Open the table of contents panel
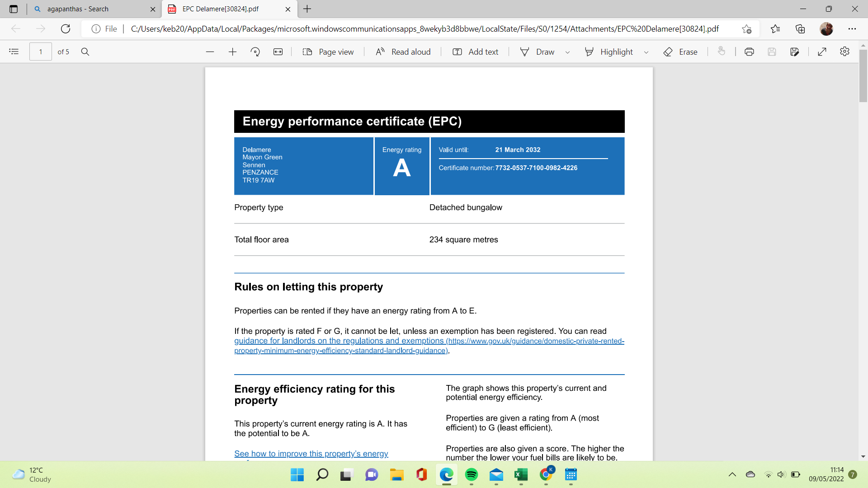Image resolution: width=868 pixels, height=488 pixels. pos(14,52)
